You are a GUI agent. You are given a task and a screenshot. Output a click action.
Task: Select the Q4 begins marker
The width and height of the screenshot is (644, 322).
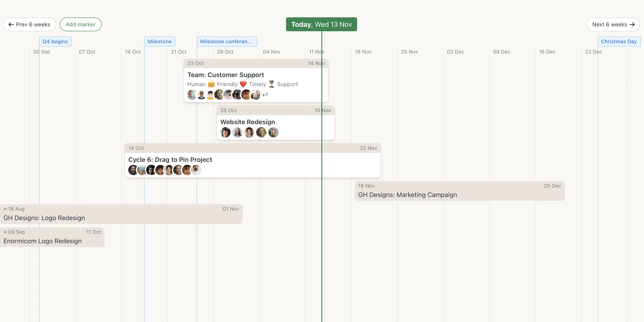coord(55,42)
